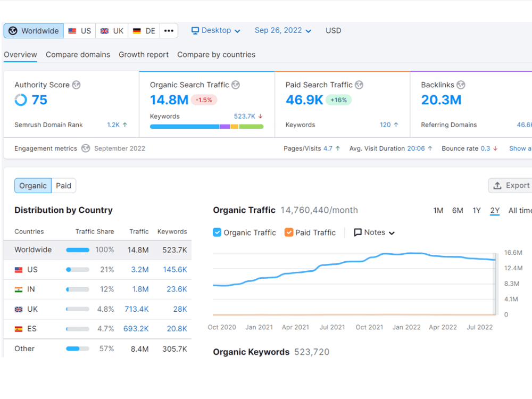Click the globe icon beside Backlinks
Image resolution: width=532 pixels, height=399 pixels.
point(460,85)
